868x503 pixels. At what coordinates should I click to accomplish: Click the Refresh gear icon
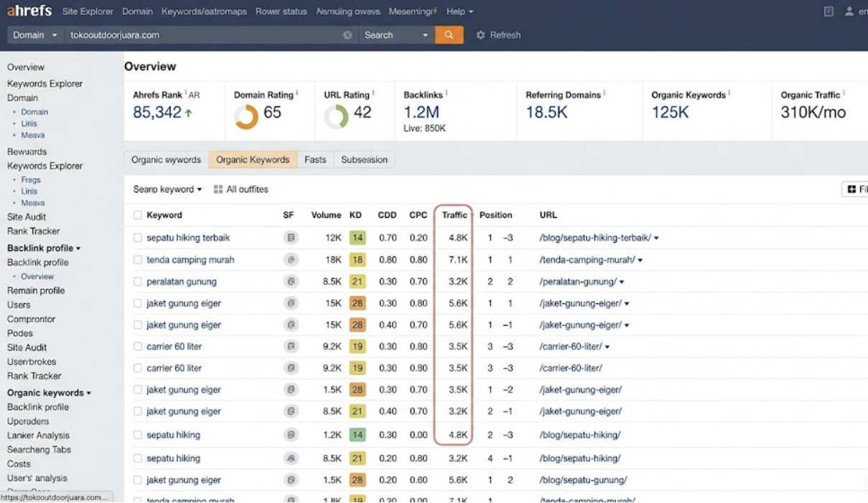tap(481, 34)
